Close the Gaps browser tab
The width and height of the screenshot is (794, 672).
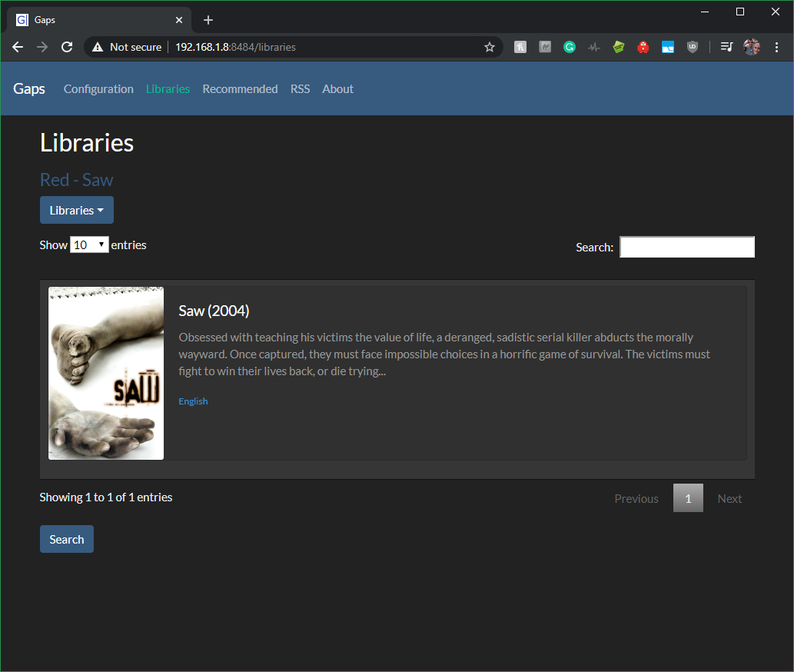[x=179, y=20]
